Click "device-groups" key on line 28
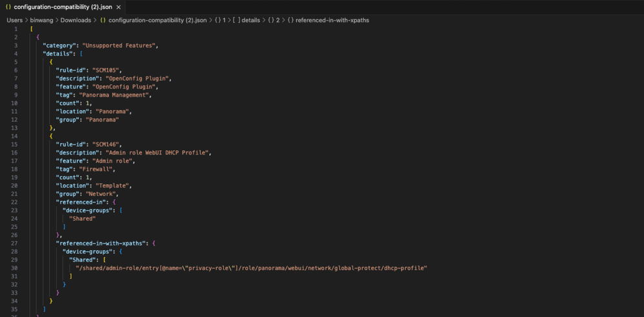This screenshot has width=644, height=317. pos(87,251)
